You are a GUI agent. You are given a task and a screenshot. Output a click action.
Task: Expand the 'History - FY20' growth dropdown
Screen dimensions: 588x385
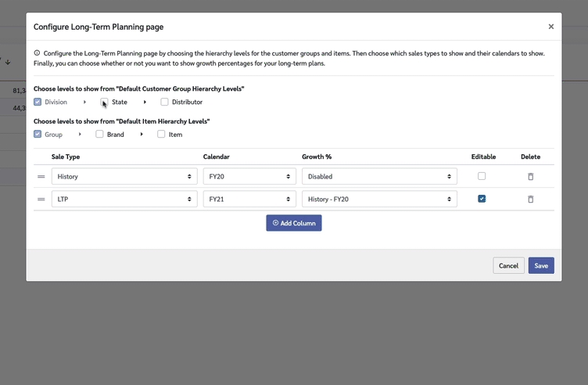pyautogui.click(x=379, y=200)
